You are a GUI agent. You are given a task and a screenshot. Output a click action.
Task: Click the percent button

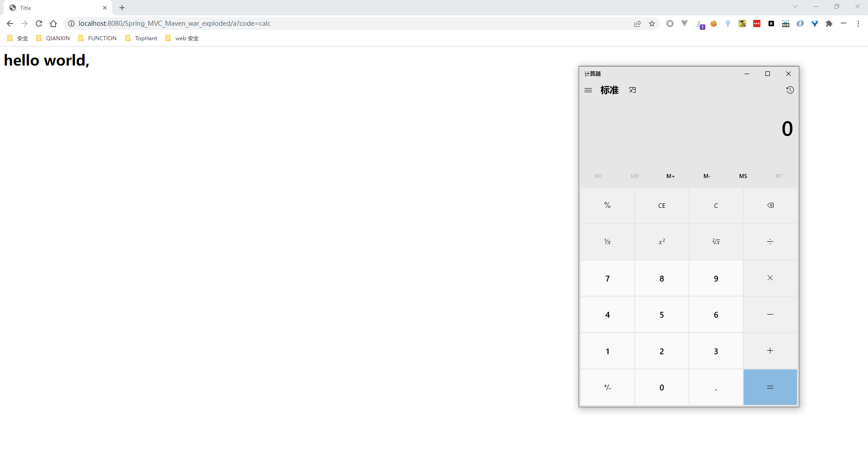click(x=608, y=205)
